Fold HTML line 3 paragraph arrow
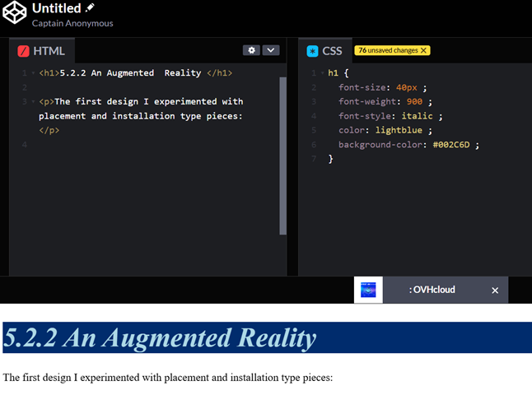This screenshot has height=395, width=532. point(33,101)
